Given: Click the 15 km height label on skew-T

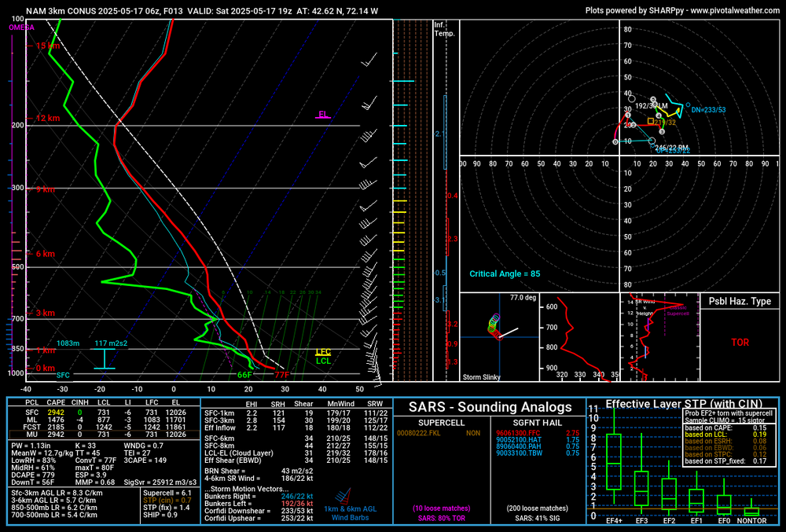Looking at the screenshot, I should click(x=48, y=46).
